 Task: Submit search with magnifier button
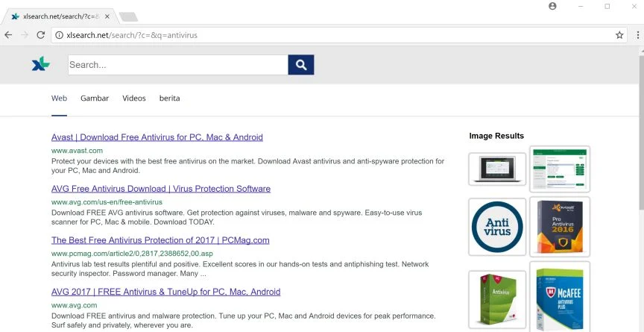tap(301, 65)
